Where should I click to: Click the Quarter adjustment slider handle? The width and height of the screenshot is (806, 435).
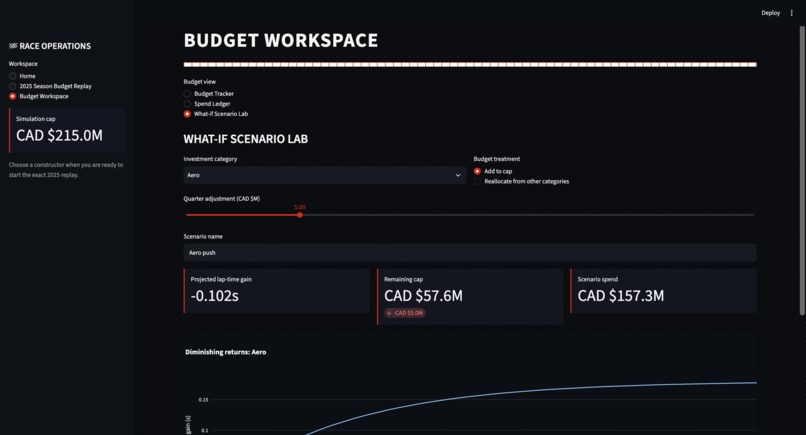coord(300,215)
